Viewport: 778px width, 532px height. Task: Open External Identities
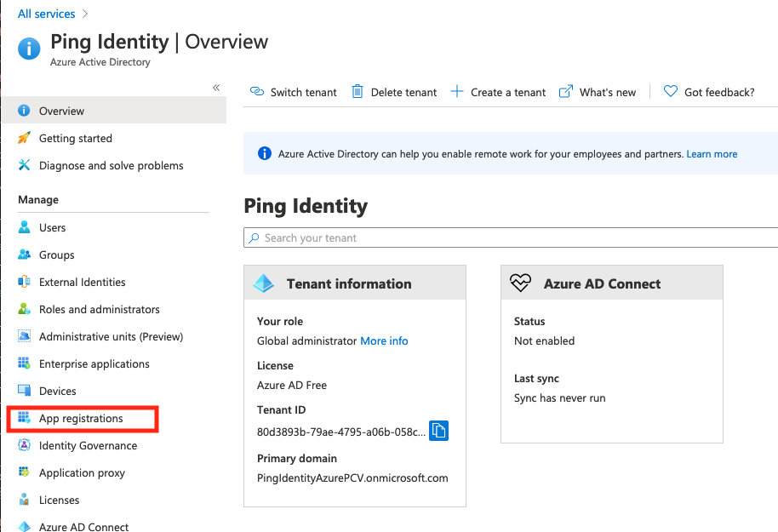(x=82, y=282)
